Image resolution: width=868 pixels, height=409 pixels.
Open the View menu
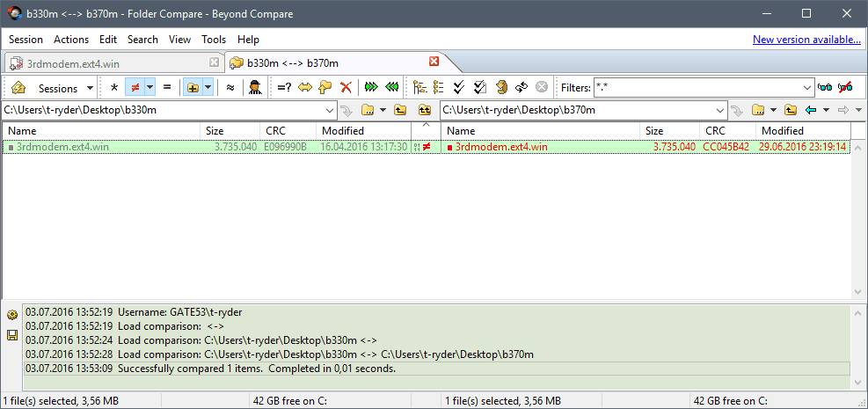[179, 40]
